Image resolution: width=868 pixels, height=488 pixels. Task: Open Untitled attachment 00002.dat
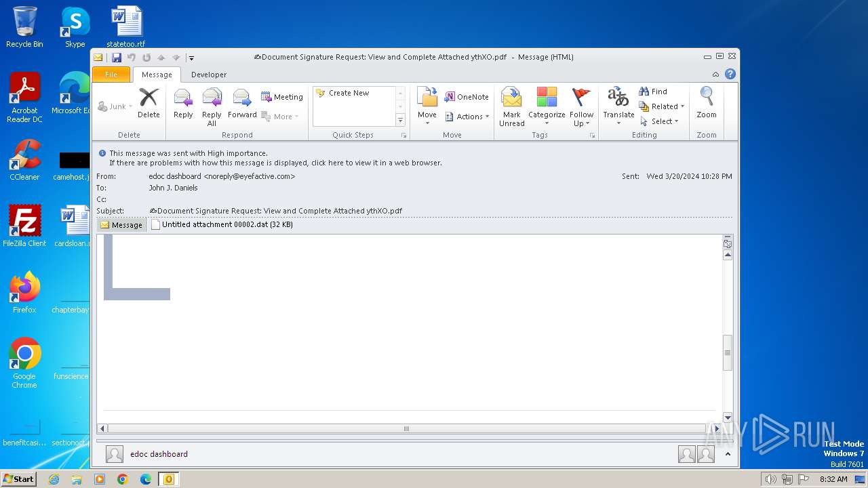tap(222, 224)
